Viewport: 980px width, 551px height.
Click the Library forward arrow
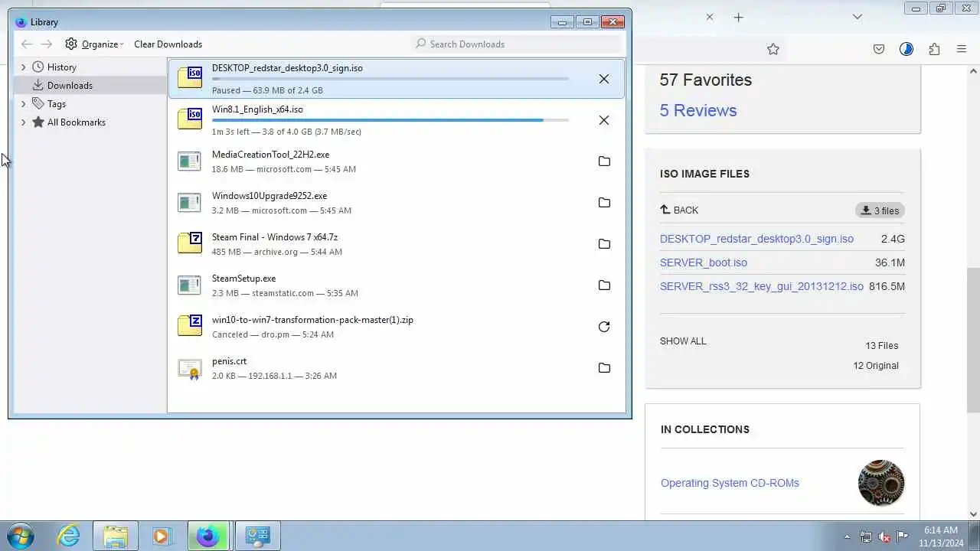47,44
